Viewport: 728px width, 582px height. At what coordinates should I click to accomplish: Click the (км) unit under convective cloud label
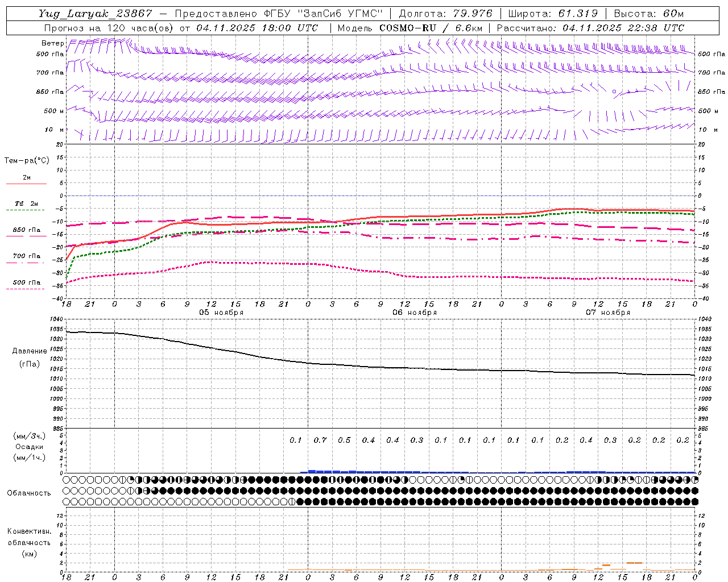coord(30,554)
